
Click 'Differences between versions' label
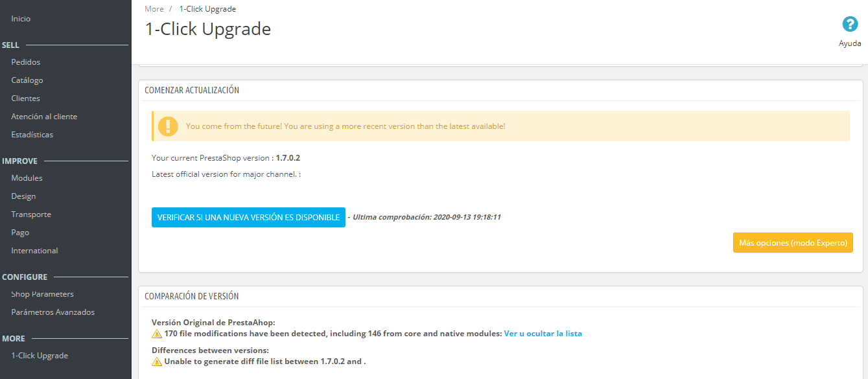click(x=210, y=350)
